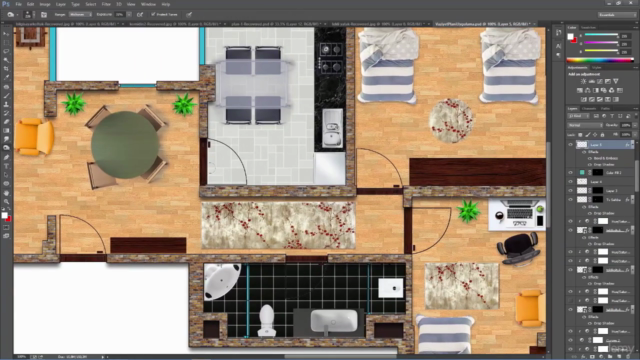Select the Lasso tool
This screenshot has width=640, height=360.
pyautogui.click(x=6, y=51)
